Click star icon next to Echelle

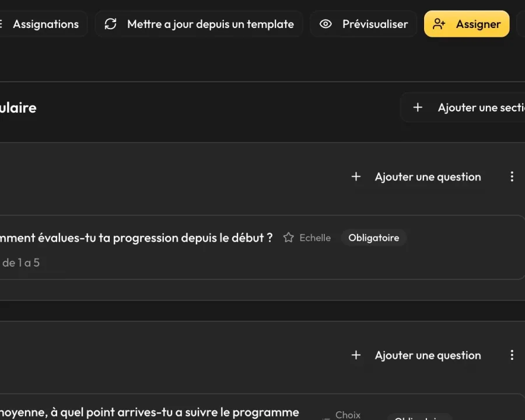(288, 237)
